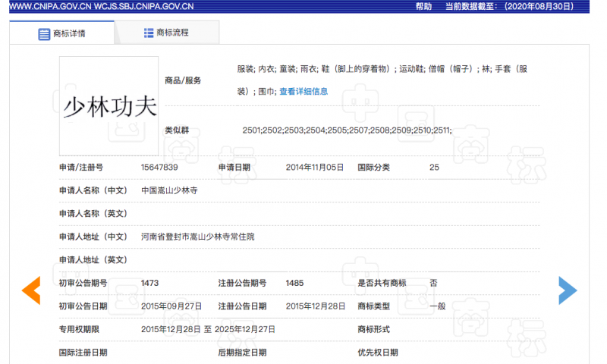Click address 河南省登封市嵩山少林寺常住院
The height and width of the screenshot is (364, 607).
click(197, 237)
